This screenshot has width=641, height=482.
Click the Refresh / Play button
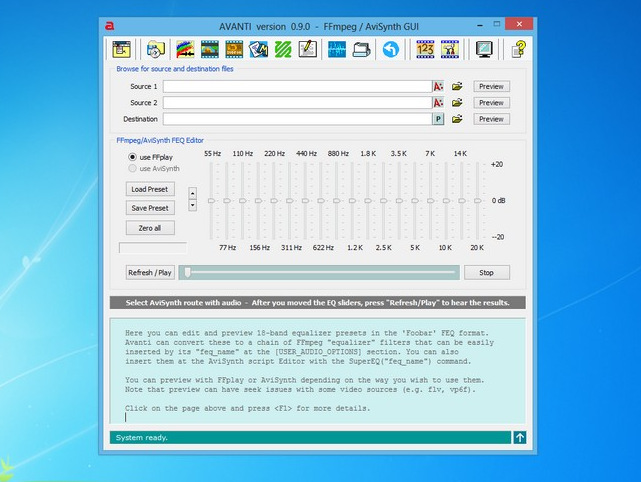(150, 273)
